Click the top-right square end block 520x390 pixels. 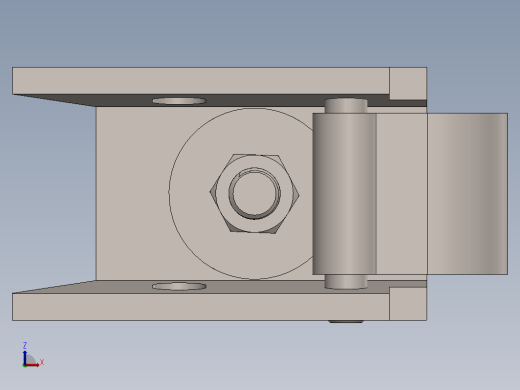(x=408, y=83)
